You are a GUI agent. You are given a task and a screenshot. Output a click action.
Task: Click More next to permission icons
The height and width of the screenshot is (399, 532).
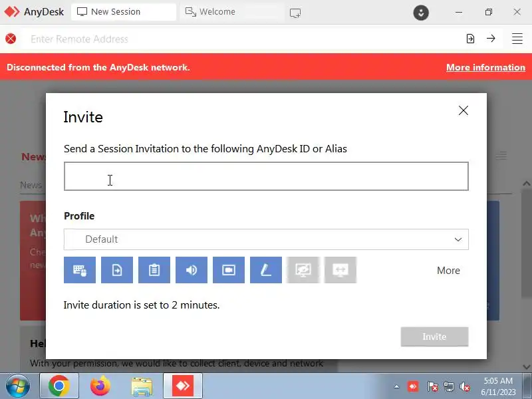point(448,271)
